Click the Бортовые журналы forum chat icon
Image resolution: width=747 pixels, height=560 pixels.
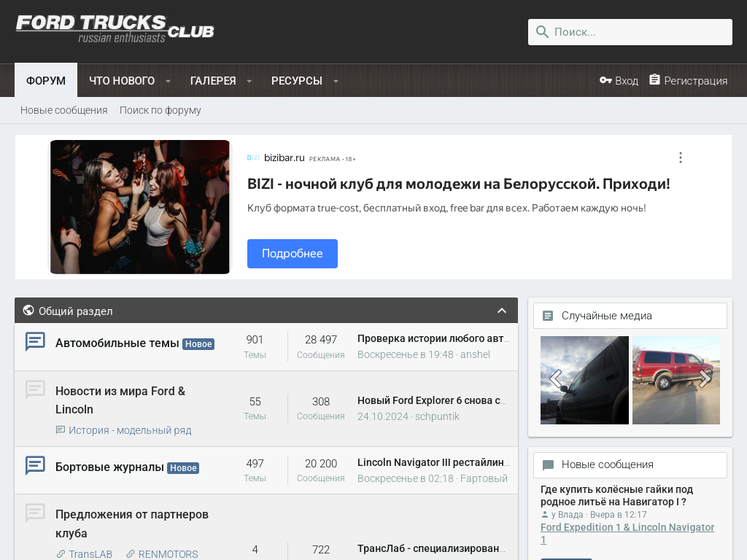[x=35, y=465]
